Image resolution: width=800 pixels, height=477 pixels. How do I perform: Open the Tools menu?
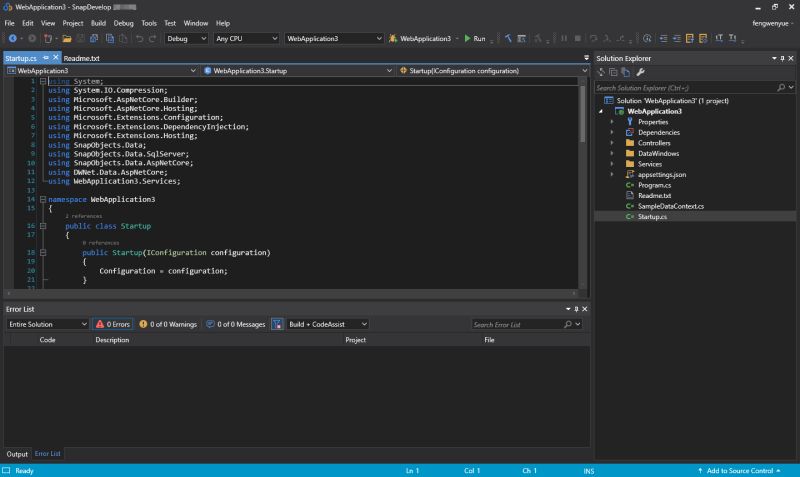tap(148, 23)
